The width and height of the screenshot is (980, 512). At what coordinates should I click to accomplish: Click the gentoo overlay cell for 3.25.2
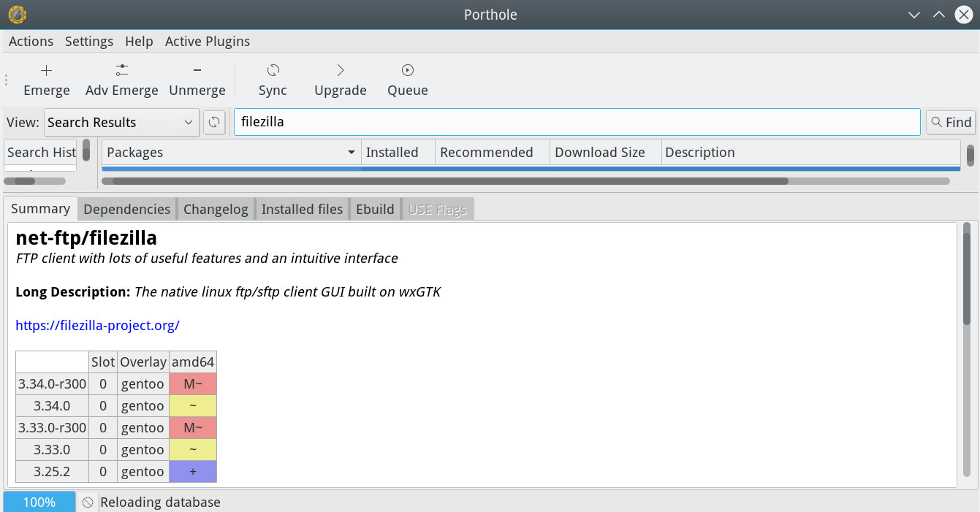point(143,472)
